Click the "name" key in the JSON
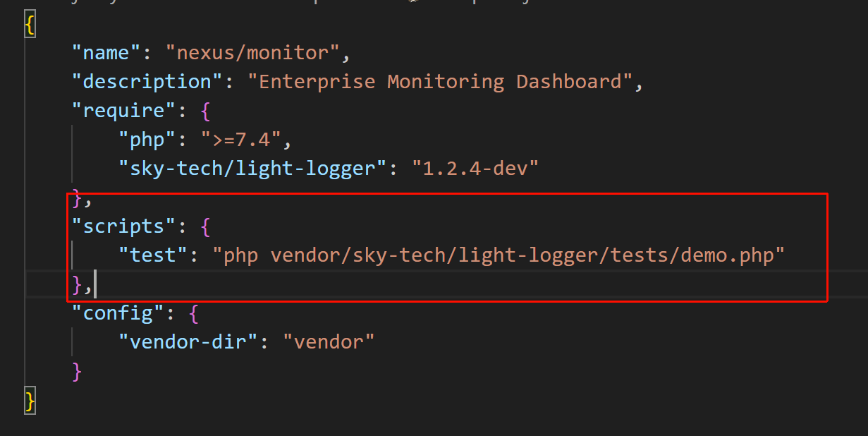The height and width of the screenshot is (436, 868). click(106, 53)
